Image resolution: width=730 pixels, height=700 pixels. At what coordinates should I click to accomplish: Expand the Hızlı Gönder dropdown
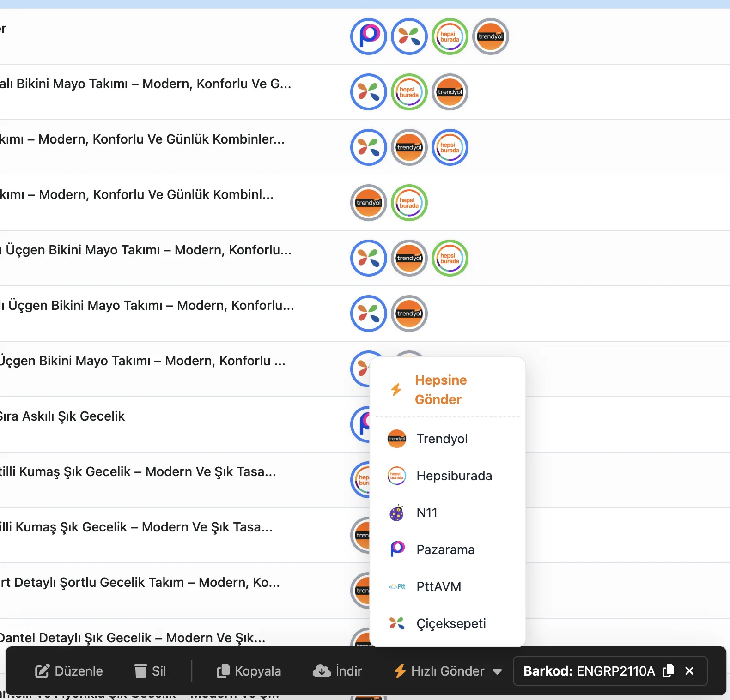tap(448, 671)
